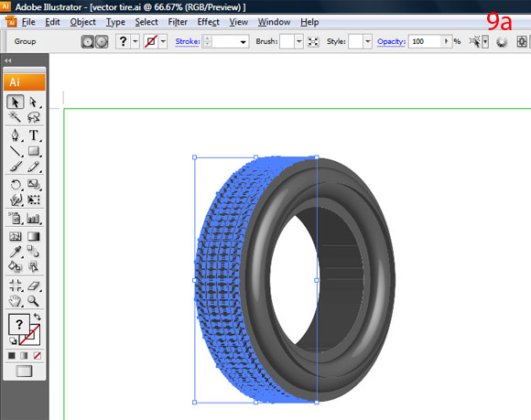Select the Direct Selection tool
This screenshot has width=531, height=420.
coord(33,102)
